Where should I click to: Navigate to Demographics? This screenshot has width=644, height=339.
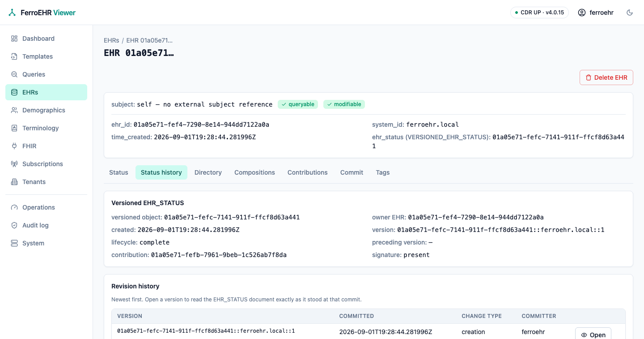tap(46, 110)
